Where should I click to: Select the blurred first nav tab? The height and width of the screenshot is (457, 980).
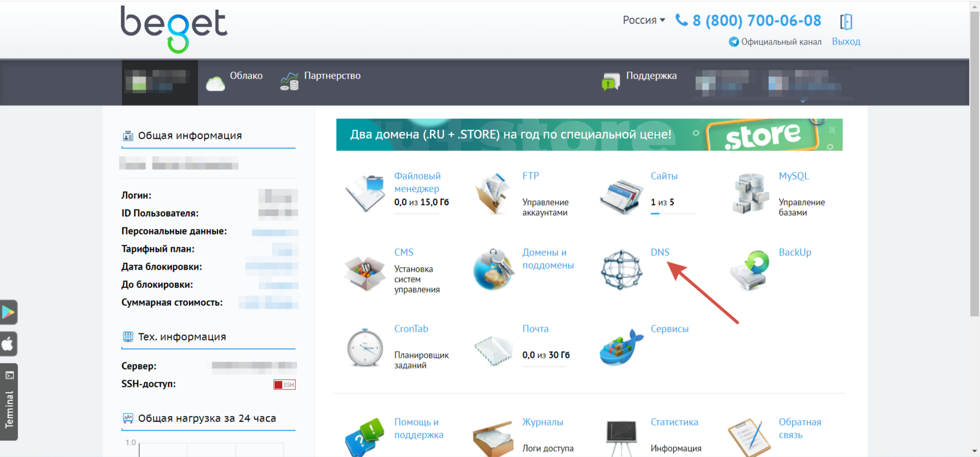coord(160,82)
